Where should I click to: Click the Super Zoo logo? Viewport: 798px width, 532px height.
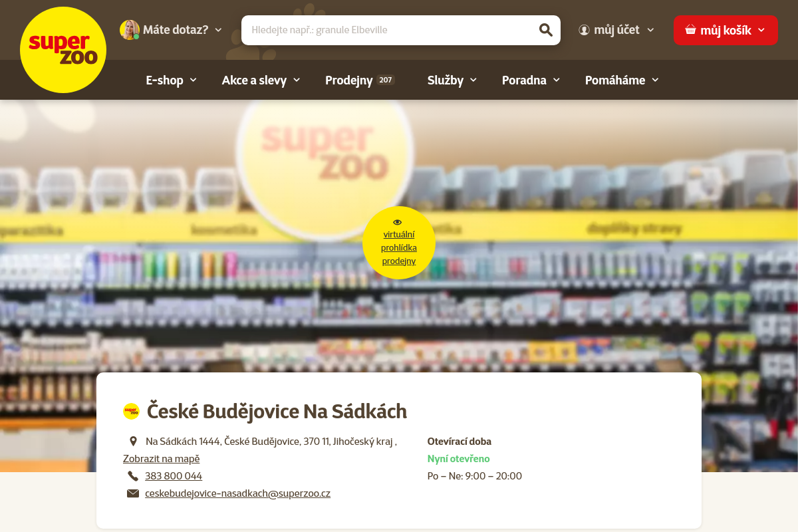[x=63, y=50]
